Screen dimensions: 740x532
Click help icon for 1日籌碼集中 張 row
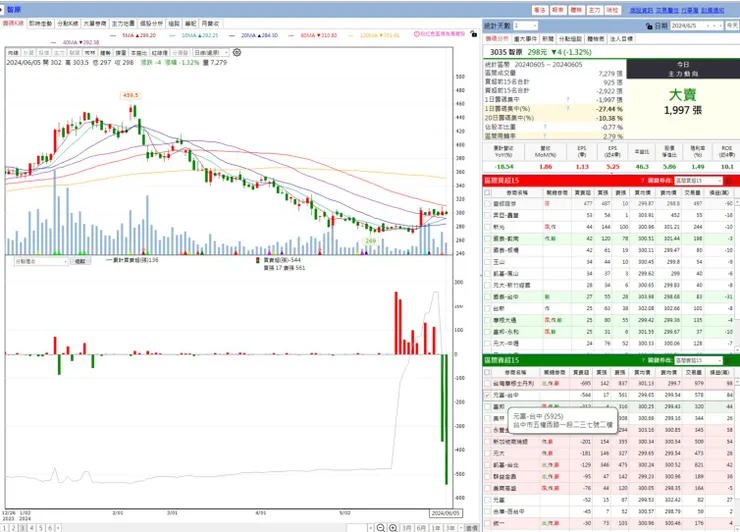(x=568, y=100)
